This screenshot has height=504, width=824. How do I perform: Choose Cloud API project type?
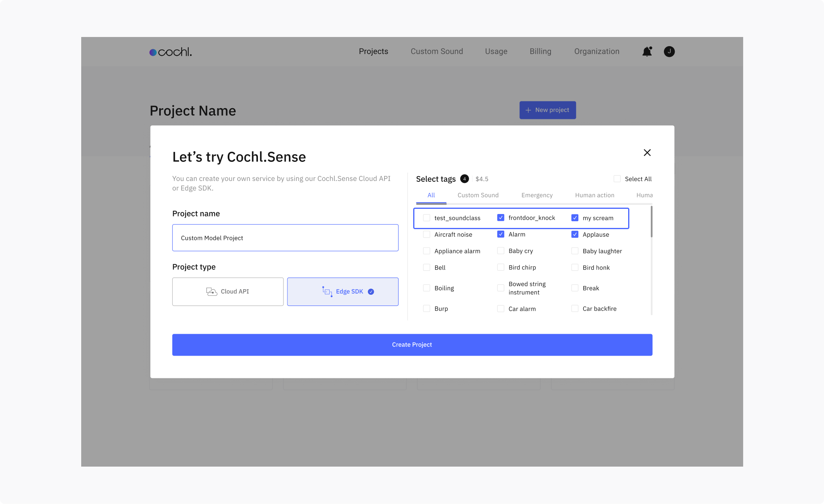[228, 292]
